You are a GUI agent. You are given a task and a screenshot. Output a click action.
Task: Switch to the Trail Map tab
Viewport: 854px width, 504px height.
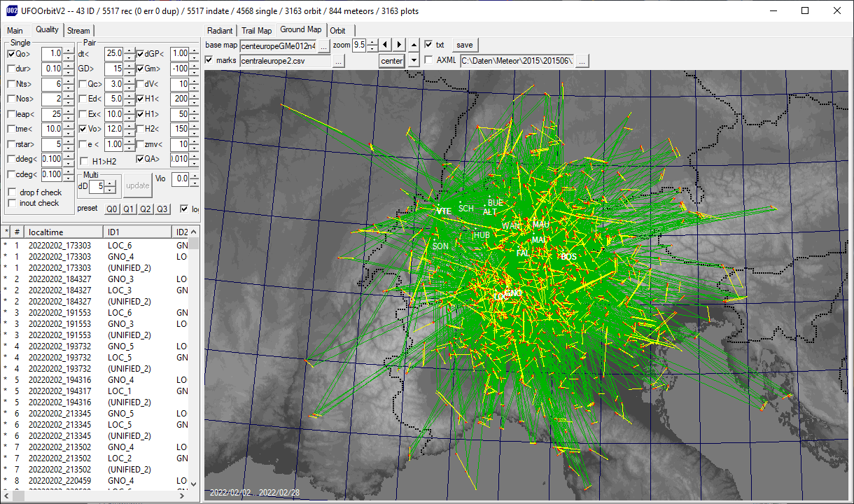[x=256, y=31]
